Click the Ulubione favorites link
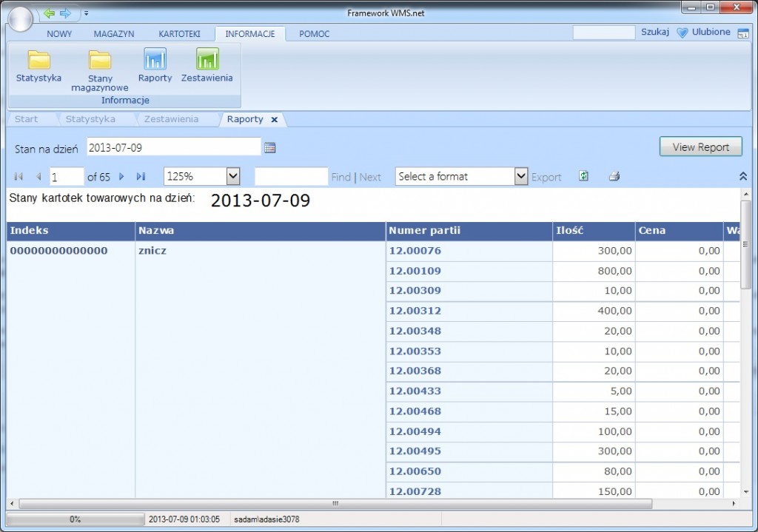The height and width of the screenshot is (532, 758). pos(711,32)
